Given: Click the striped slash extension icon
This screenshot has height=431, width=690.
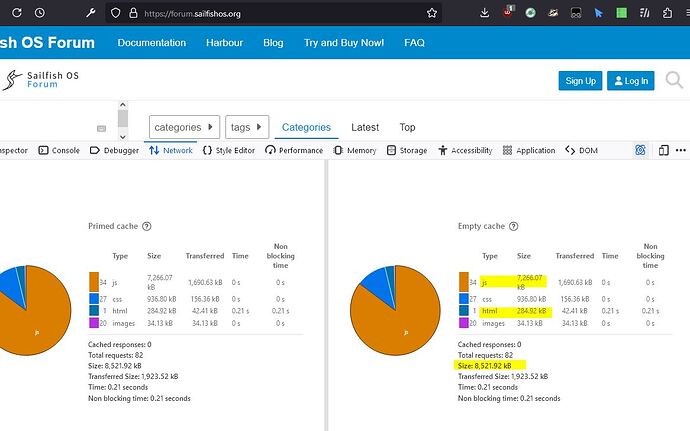Looking at the screenshot, I should tap(645, 13).
